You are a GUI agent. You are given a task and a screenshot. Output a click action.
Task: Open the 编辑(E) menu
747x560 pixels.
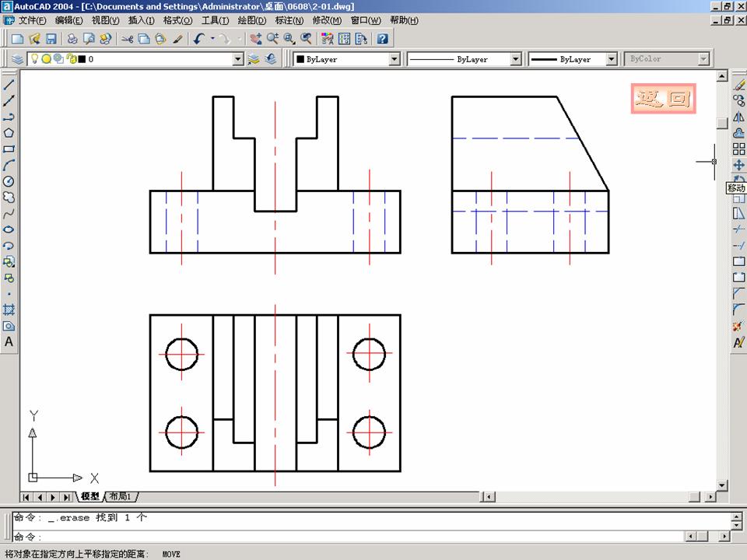click(x=69, y=20)
